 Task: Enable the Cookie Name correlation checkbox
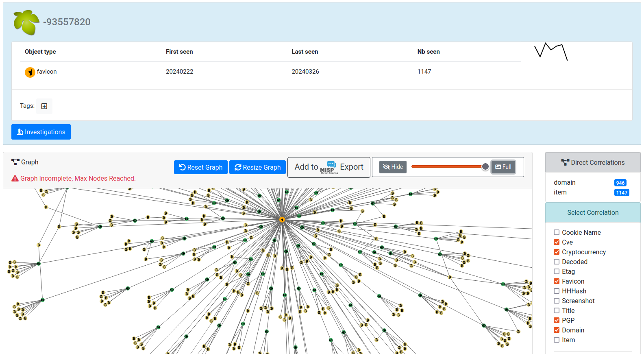click(x=557, y=232)
